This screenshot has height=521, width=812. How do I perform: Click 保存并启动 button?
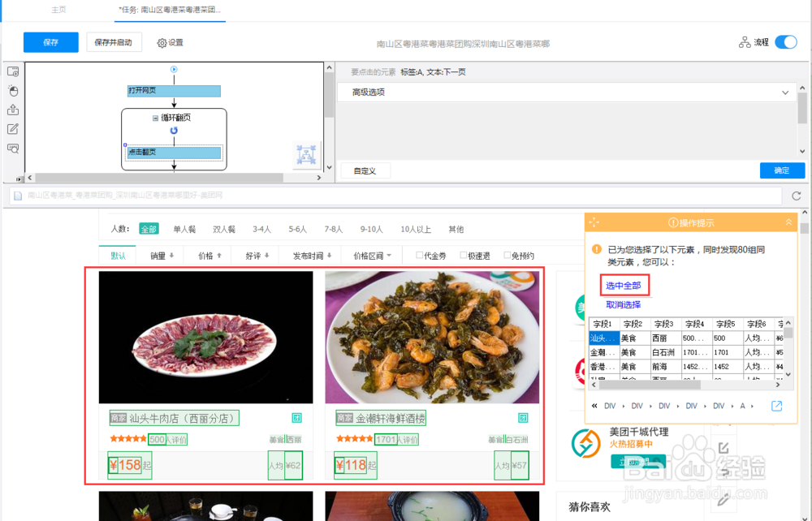click(114, 42)
